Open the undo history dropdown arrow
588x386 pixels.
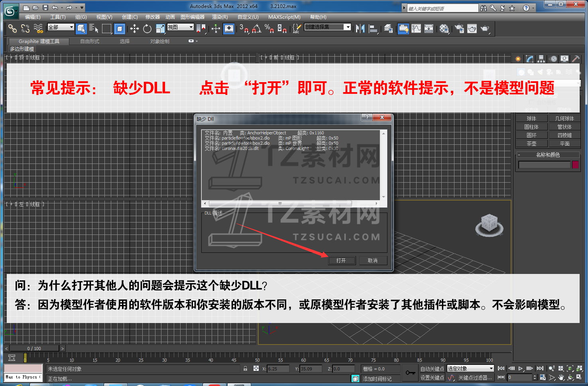tap(62, 8)
